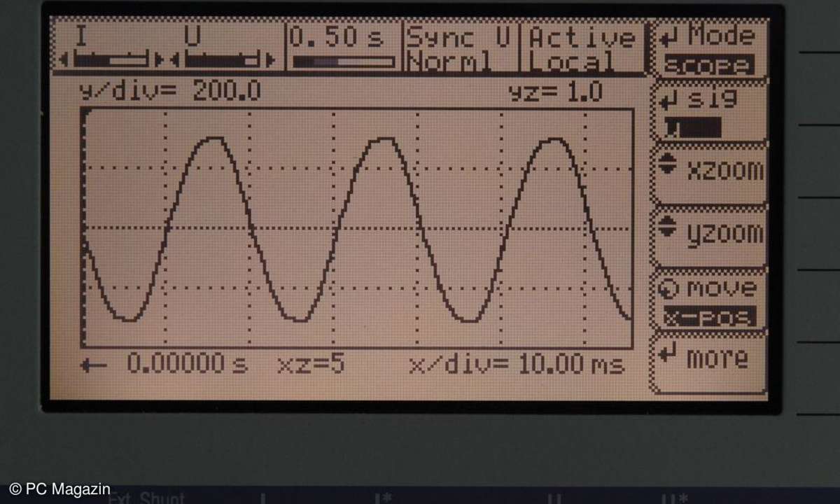Select the xzoom softkey label

click(x=724, y=170)
